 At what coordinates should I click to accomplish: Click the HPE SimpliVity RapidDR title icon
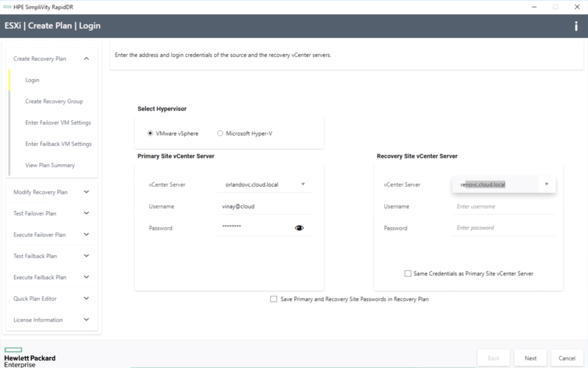[7, 7]
